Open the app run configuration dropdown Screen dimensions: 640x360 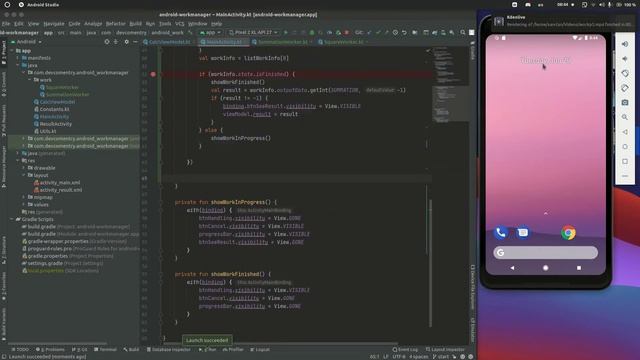210,32
